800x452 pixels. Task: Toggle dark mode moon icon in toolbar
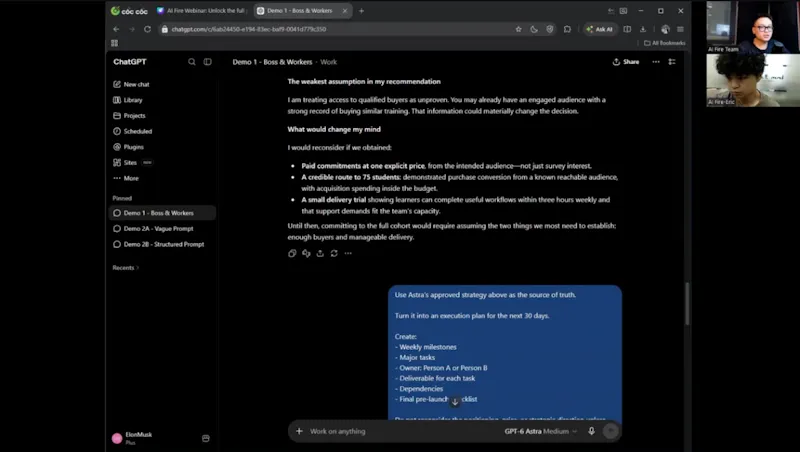(x=534, y=29)
